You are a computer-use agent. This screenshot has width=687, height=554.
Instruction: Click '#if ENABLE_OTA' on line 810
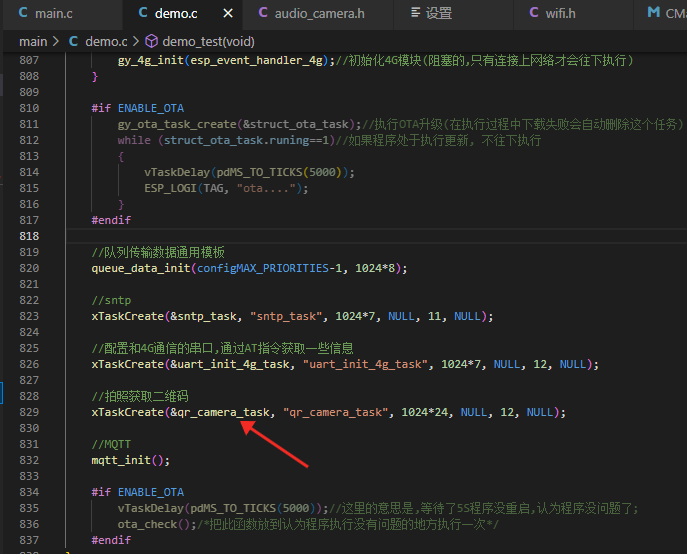(138, 108)
